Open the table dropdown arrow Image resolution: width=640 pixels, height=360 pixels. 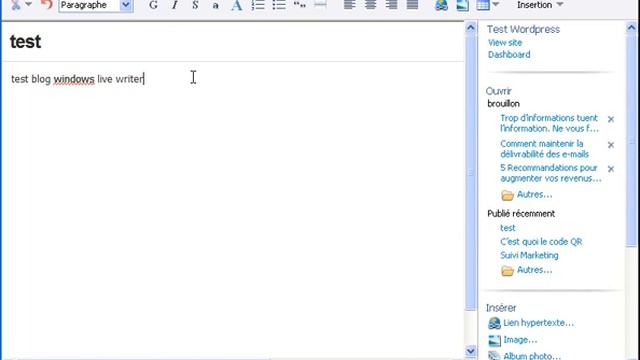click(496, 4)
